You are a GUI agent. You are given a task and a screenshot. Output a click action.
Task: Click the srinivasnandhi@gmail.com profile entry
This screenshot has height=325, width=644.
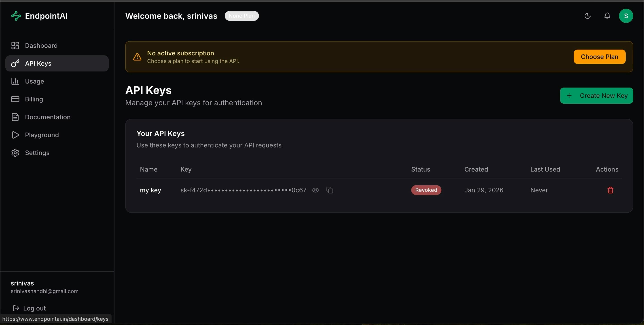coord(45,291)
